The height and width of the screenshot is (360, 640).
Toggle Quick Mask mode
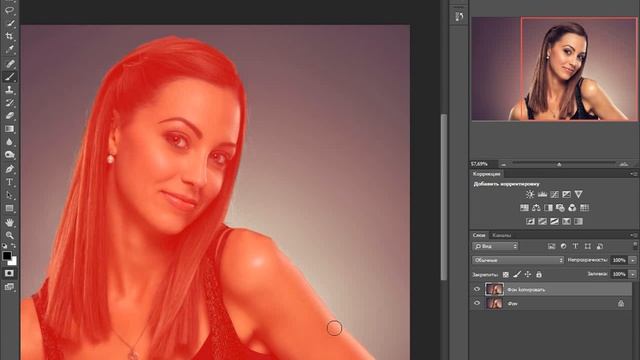point(9,273)
